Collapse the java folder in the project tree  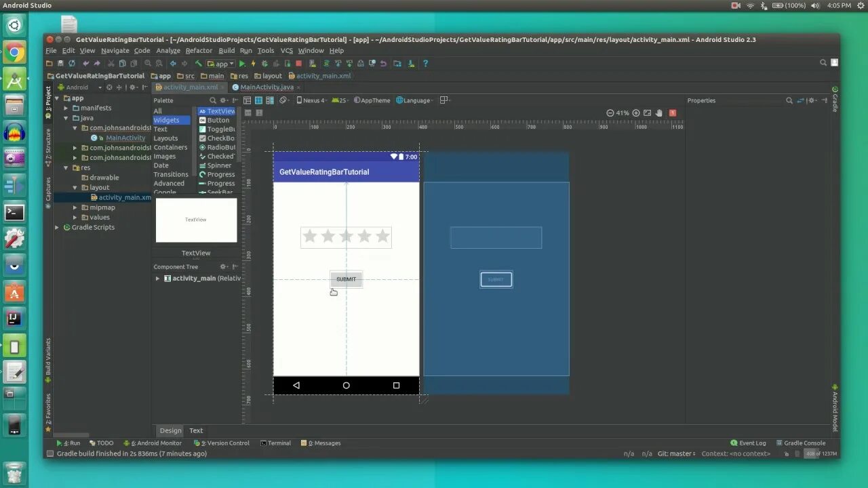point(66,118)
